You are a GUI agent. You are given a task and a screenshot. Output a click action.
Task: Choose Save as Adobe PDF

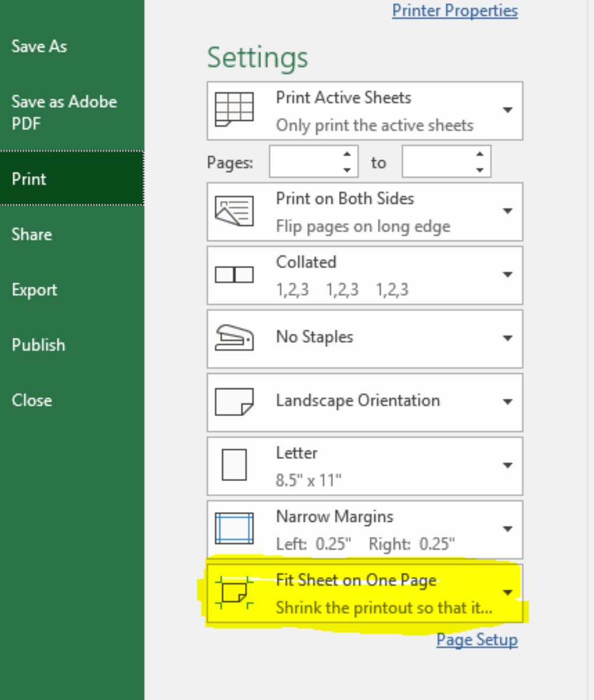pos(64,112)
